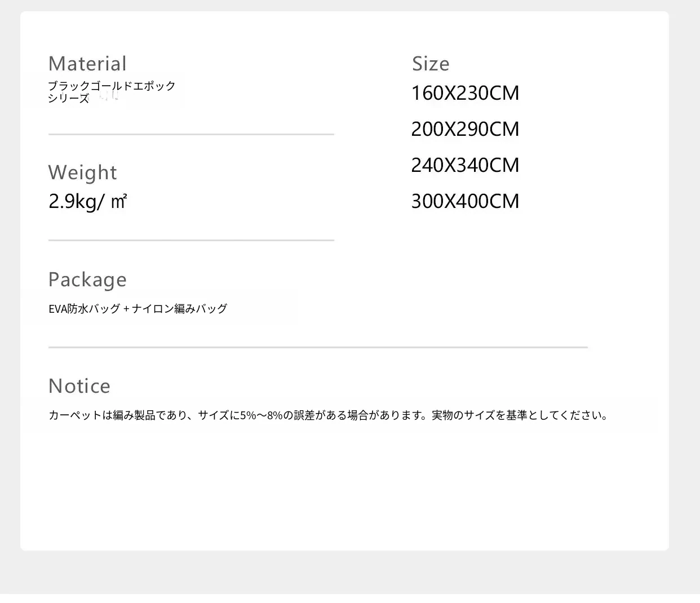
Task: Click the divider line below Weight
Action: pyautogui.click(x=191, y=240)
